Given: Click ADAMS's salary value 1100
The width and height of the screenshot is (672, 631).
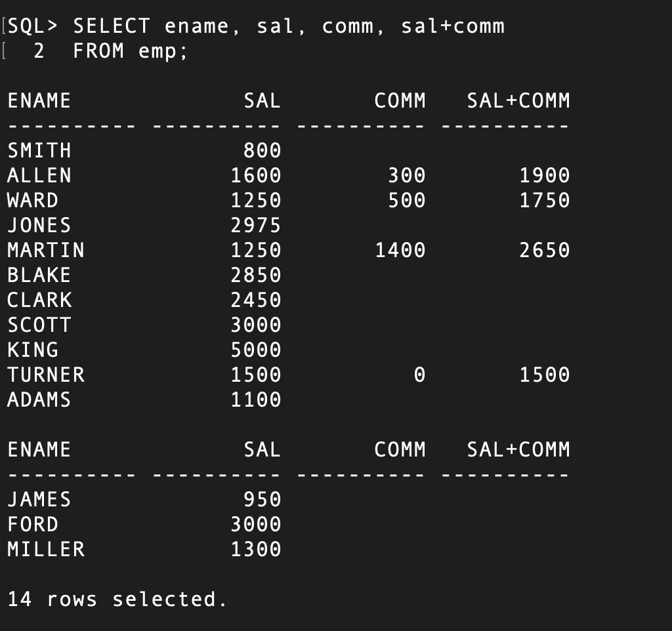Looking at the screenshot, I should coord(256,399).
